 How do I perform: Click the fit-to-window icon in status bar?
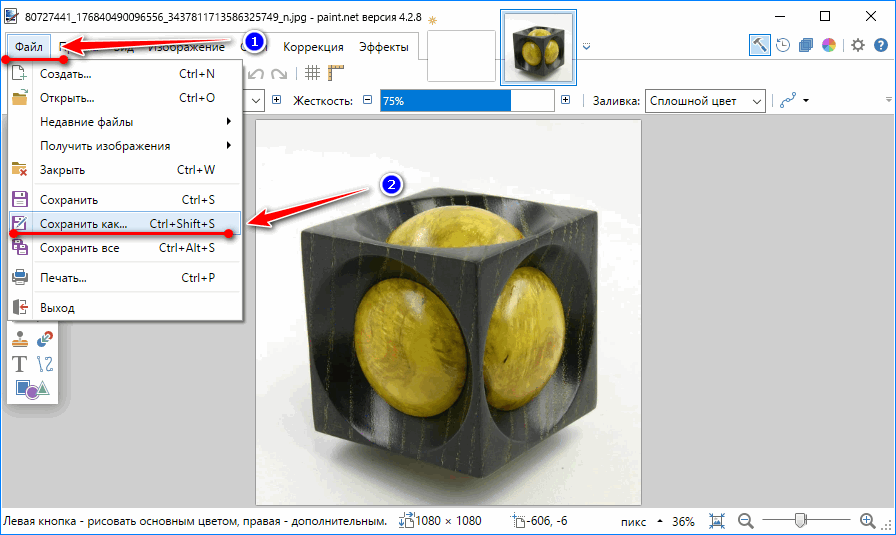tap(716, 521)
